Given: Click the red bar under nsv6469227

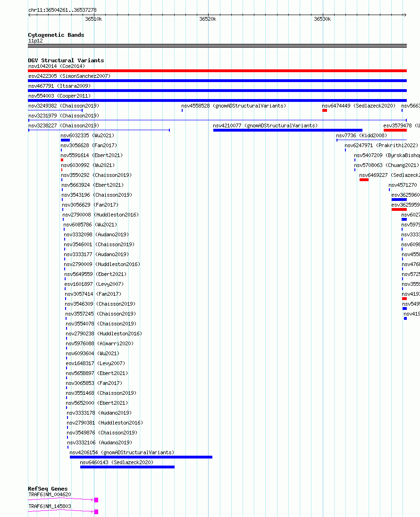Looking at the screenshot, I should [364, 180].
